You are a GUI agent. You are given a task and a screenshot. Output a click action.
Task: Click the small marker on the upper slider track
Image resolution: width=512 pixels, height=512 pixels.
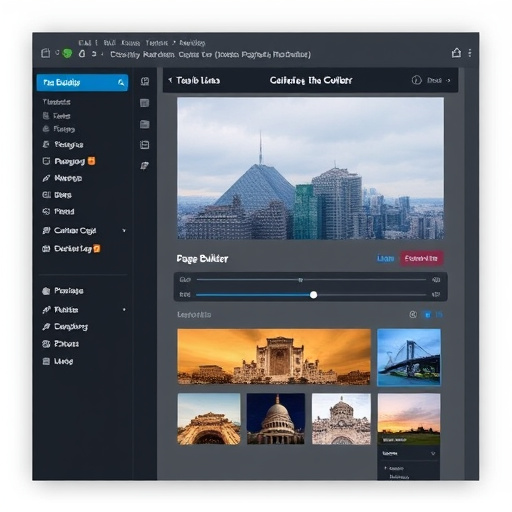coord(300,280)
